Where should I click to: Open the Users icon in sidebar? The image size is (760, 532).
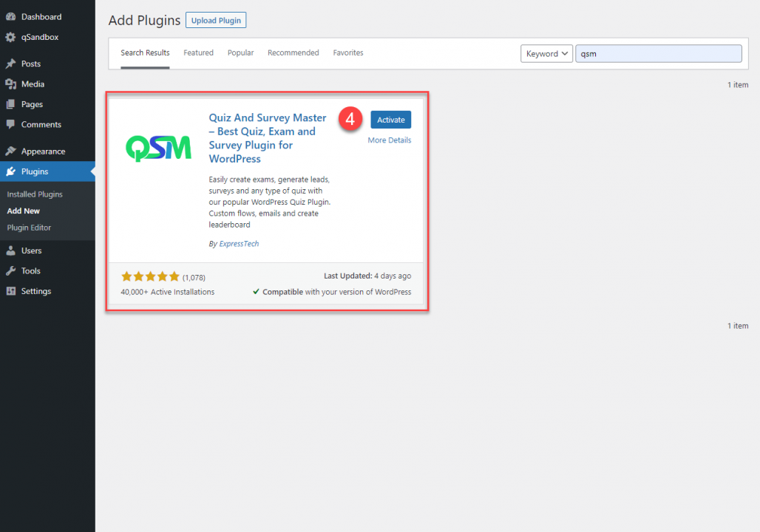(x=11, y=250)
